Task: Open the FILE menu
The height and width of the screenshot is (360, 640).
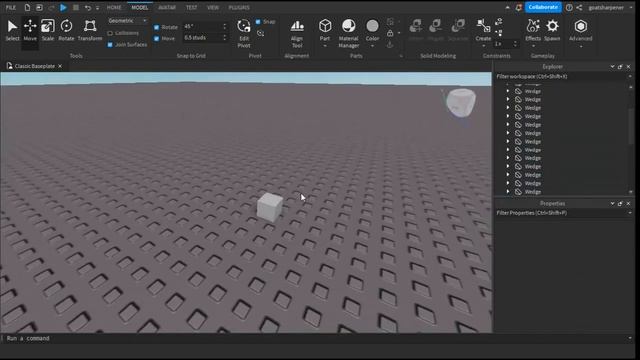Action: [x=11, y=7]
